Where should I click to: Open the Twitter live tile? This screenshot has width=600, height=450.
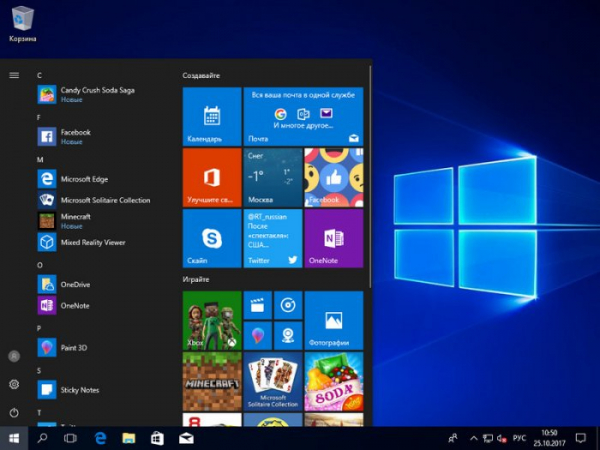pyautogui.click(x=273, y=238)
